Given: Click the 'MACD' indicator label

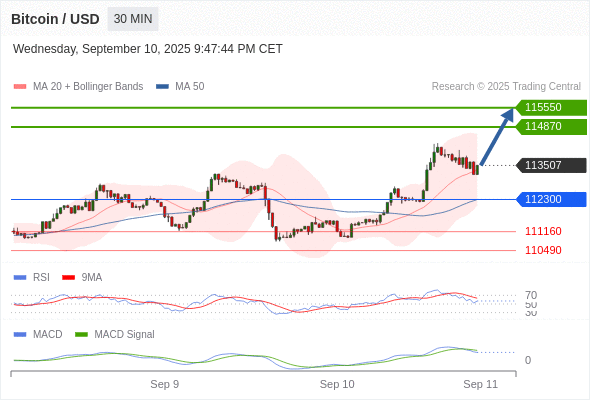Looking at the screenshot, I should click(x=47, y=335).
